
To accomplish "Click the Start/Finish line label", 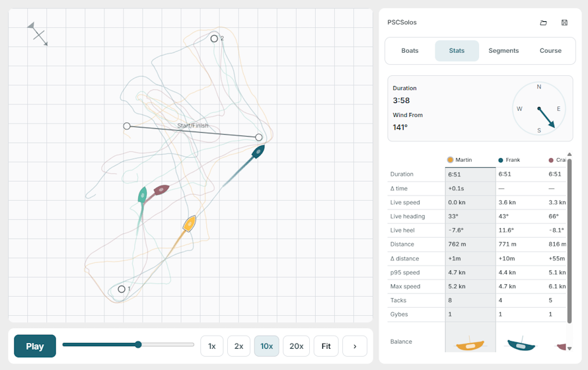I will pos(193,126).
